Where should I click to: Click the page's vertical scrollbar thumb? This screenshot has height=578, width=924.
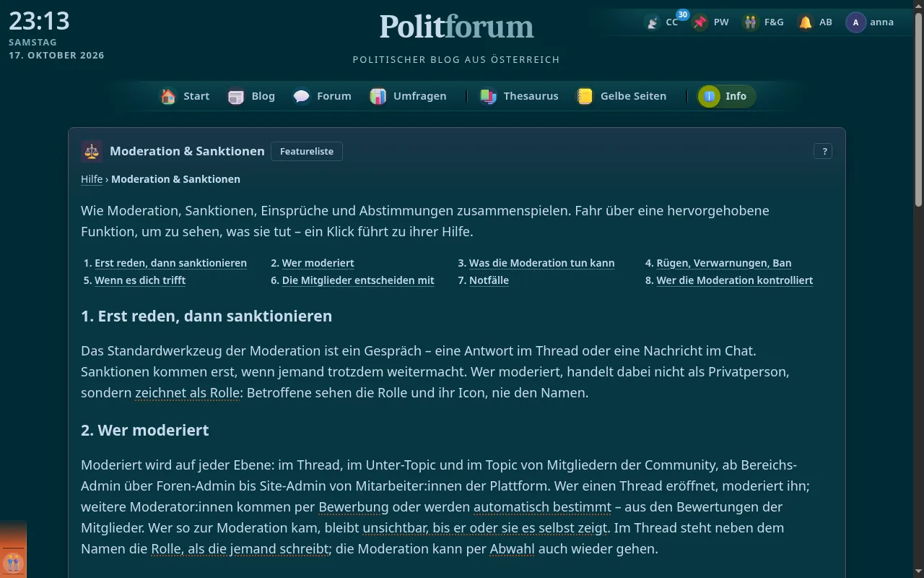[918, 108]
